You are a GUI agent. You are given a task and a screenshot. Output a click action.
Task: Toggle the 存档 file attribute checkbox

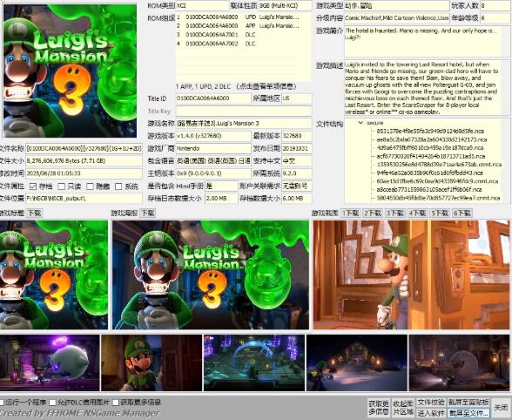point(33,186)
